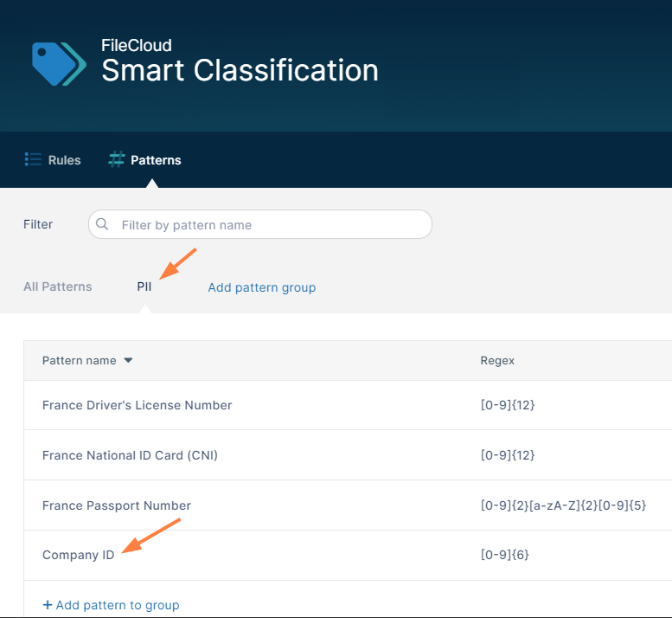The height and width of the screenshot is (618, 672).
Task: Click the Smart Classification title
Action: [x=240, y=70]
